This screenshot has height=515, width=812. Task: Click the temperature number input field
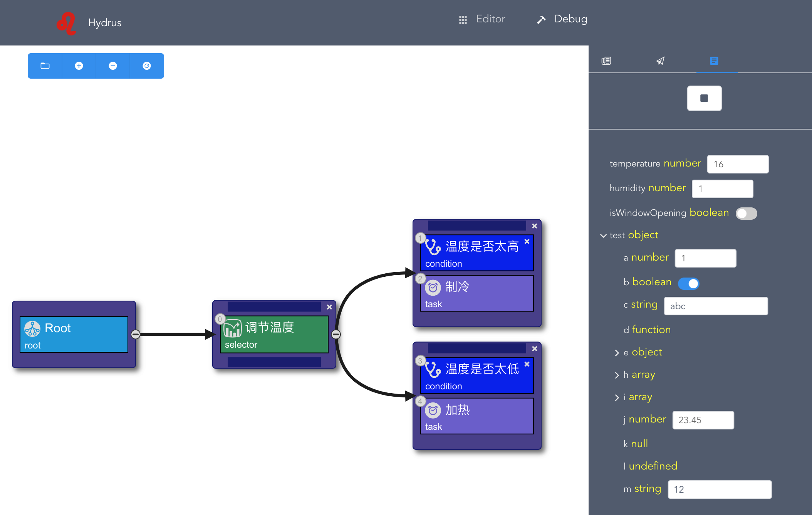pyautogui.click(x=738, y=164)
